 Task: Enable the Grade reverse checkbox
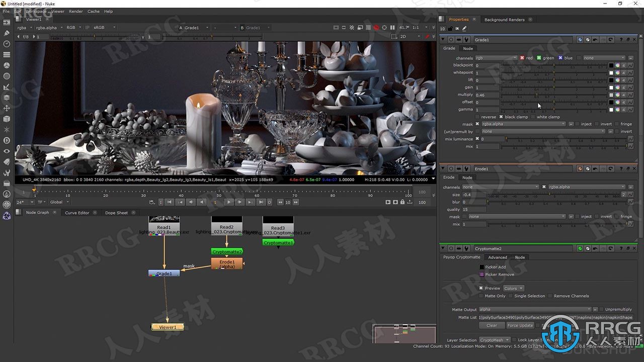tap(477, 117)
